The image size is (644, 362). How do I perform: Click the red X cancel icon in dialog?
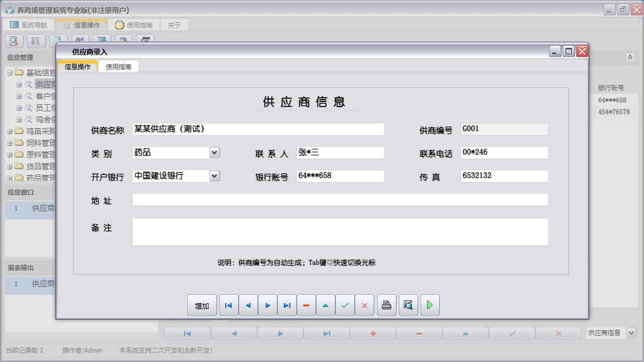364,305
